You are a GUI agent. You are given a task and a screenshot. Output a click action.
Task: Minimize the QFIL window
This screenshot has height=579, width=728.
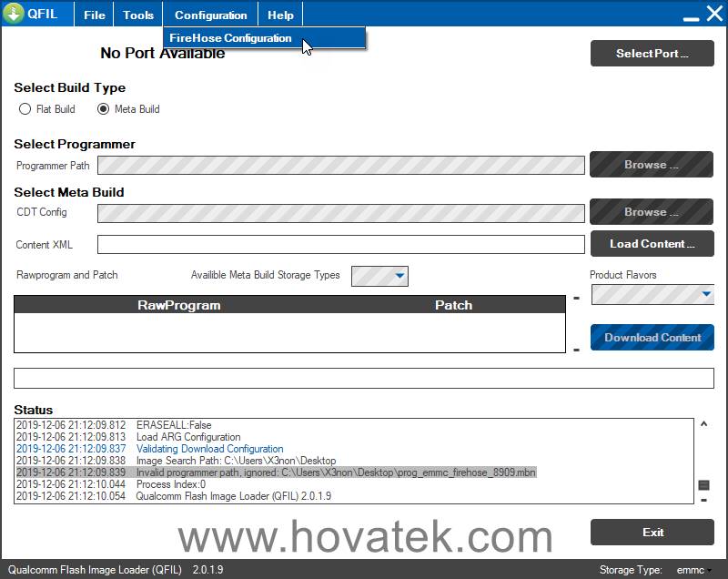(x=691, y=18)
